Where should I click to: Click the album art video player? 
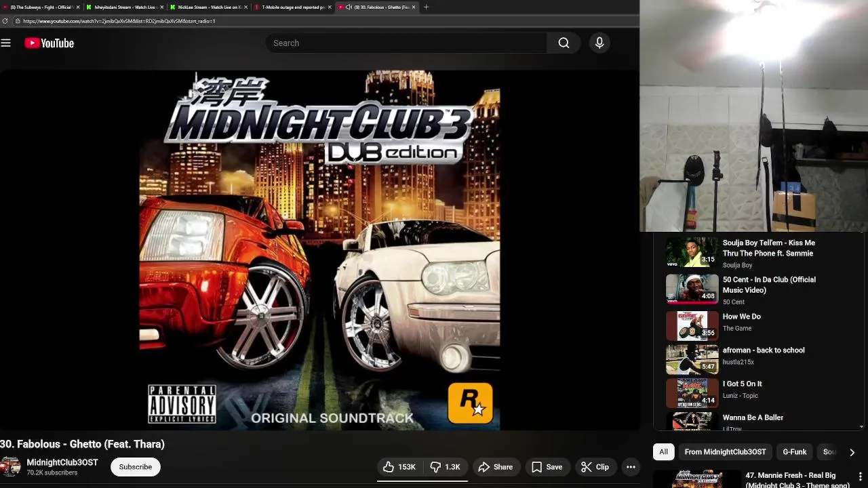coord(319,249)
